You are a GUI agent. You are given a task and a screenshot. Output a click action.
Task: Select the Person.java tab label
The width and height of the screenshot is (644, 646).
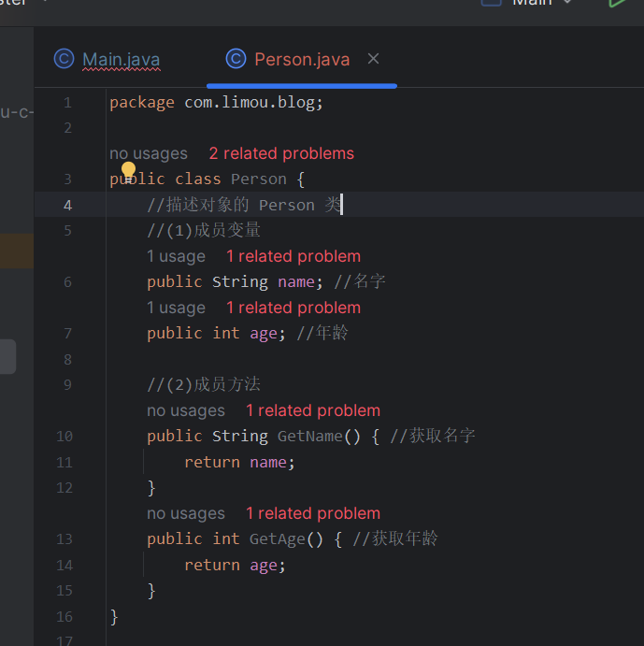point(302,60)
